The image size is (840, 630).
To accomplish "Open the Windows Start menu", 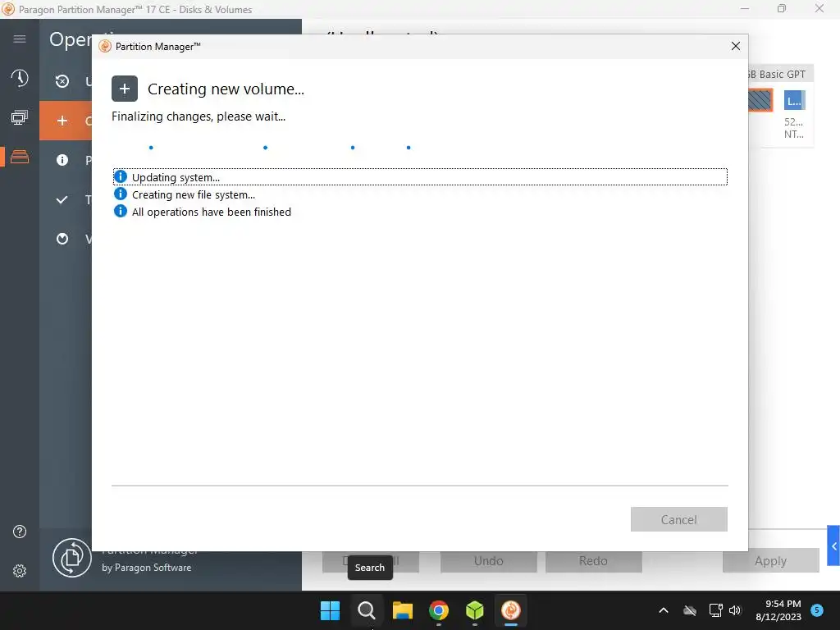I will pyautogui.click(x=330, y=610).
